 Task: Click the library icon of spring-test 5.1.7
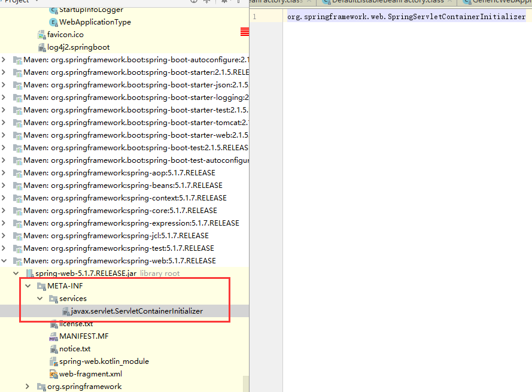point(17,248)
